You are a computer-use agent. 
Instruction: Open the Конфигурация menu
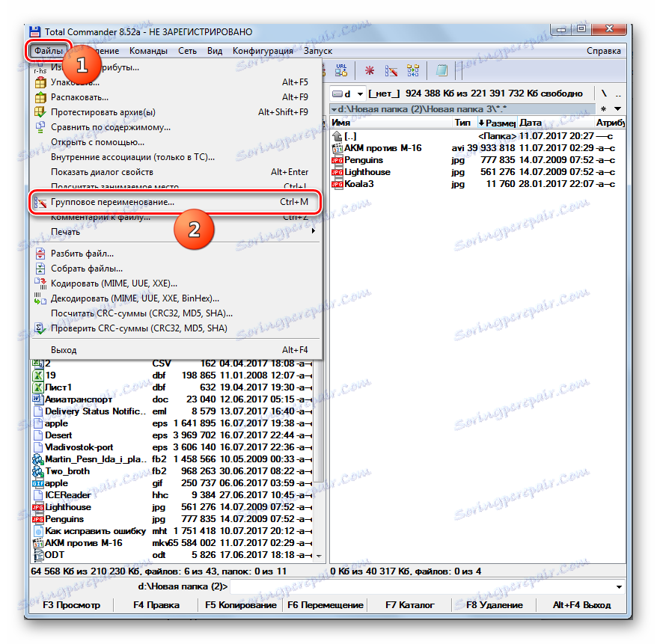263,51
